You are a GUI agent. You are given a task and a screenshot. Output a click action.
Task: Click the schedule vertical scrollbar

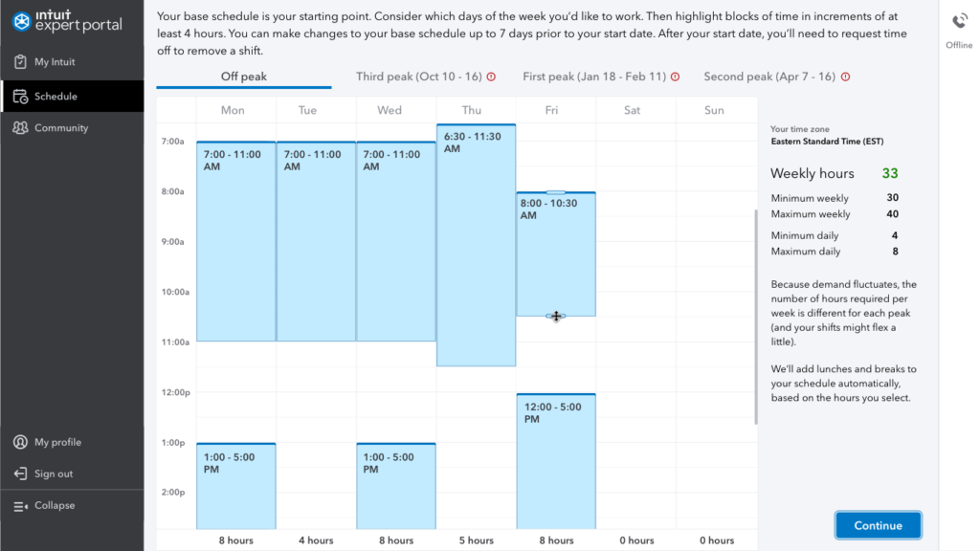[756, 316]
